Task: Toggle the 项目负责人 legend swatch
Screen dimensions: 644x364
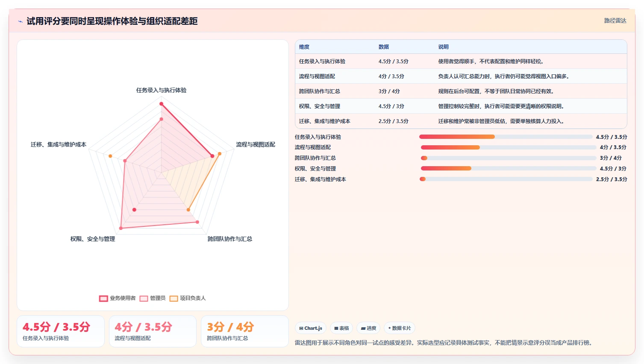Action: [x=173, y=298]
